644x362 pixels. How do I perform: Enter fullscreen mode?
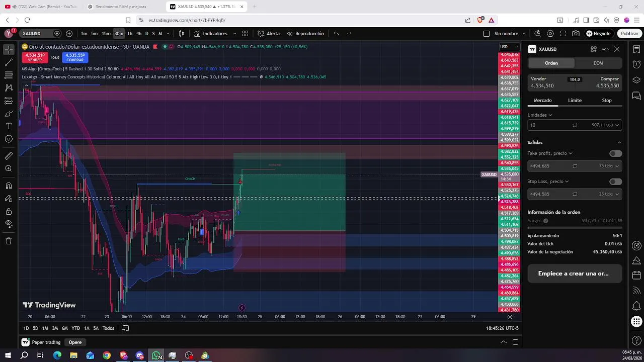coord(563,34)
